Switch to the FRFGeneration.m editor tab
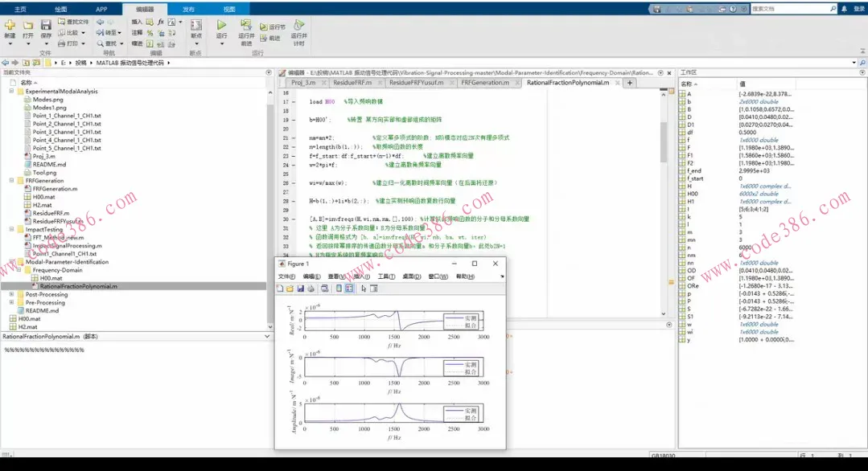The image size is (868, 471). tap(485, 83)
